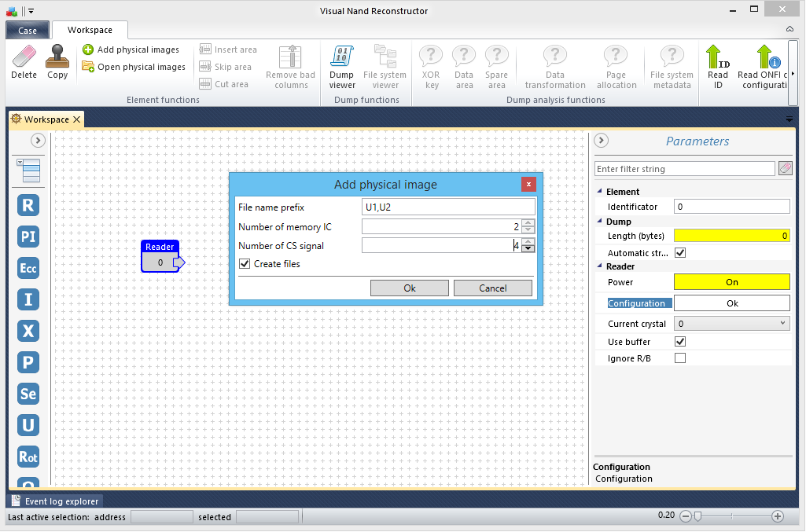Select the Se element in sidebar

[28, 394]
